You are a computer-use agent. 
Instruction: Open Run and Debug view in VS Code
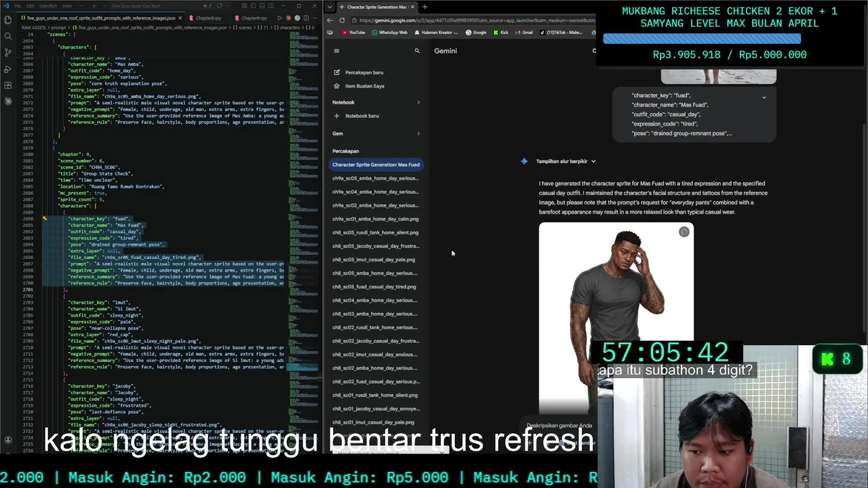(x=7, y=69)
